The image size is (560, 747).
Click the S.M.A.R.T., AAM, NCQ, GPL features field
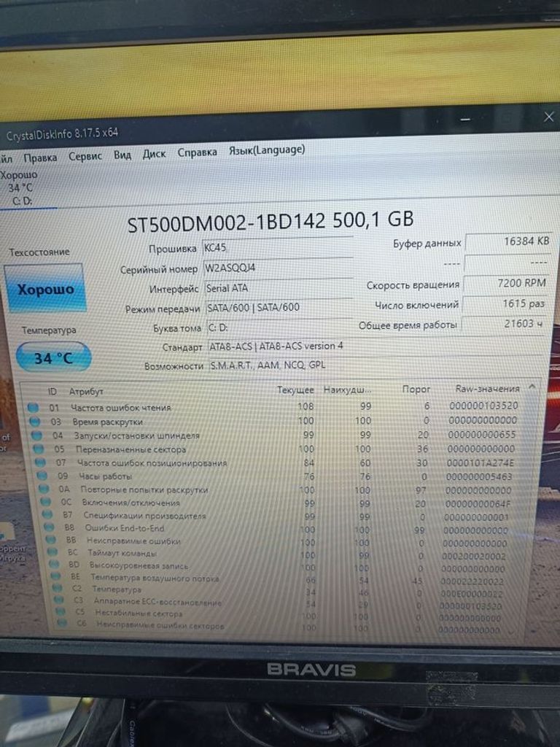(x=376, y=365)
